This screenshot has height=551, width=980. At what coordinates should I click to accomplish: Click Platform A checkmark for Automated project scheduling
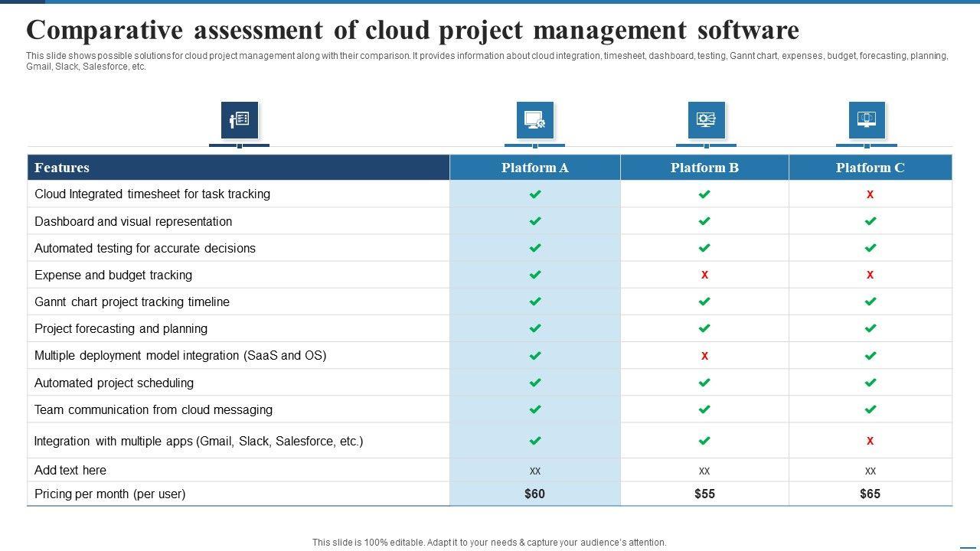pyautogui.click(x=535, y=383)
